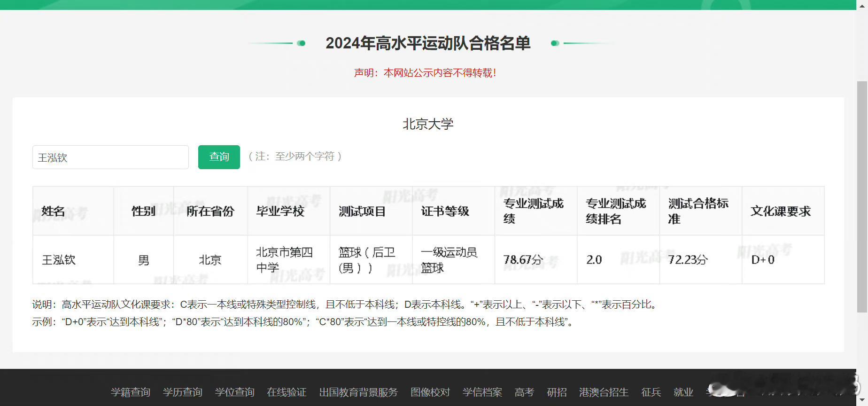Click the green 查询 button
Screen dimensions: 868x406
(219, 157)
